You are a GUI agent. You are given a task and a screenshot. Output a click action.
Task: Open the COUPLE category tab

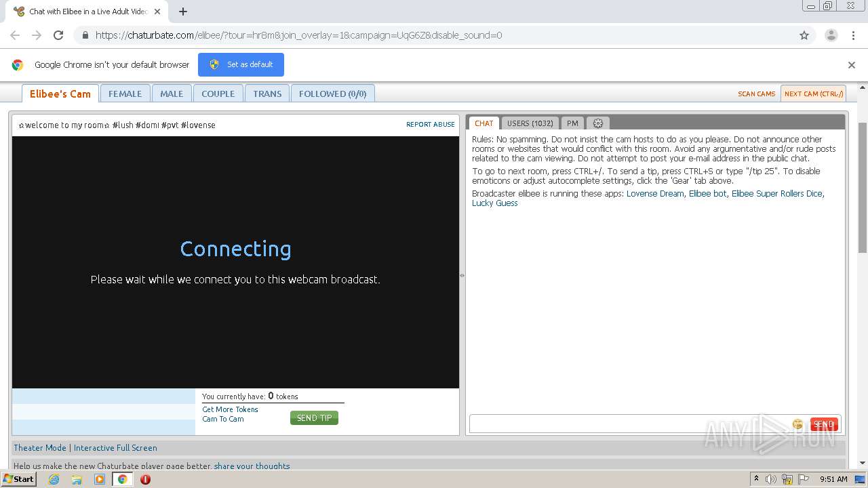(218, 94)
